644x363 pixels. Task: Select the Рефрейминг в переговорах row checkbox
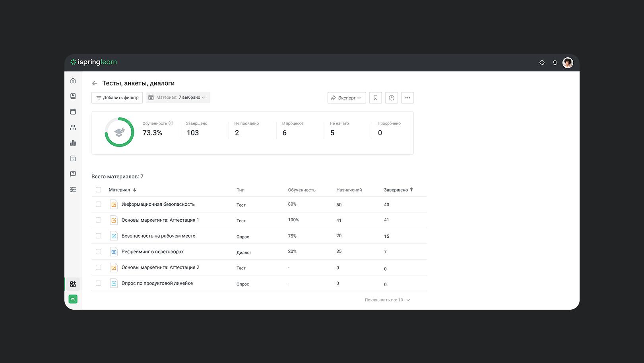pyautogui.click(x=99, y=252)
